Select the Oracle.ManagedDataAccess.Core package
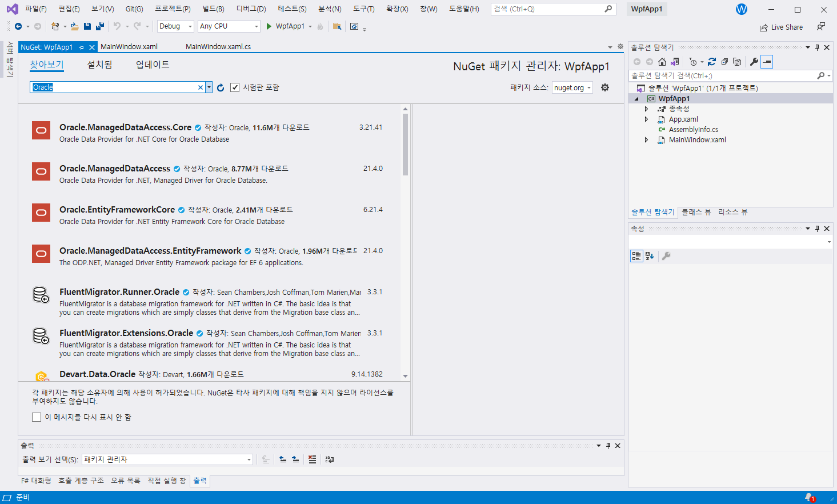837x504 pixels. 209,133
